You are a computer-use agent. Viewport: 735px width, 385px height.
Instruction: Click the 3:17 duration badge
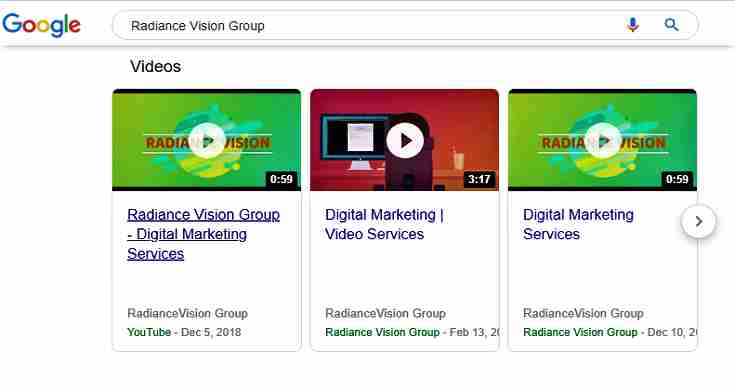pos(479,179)
